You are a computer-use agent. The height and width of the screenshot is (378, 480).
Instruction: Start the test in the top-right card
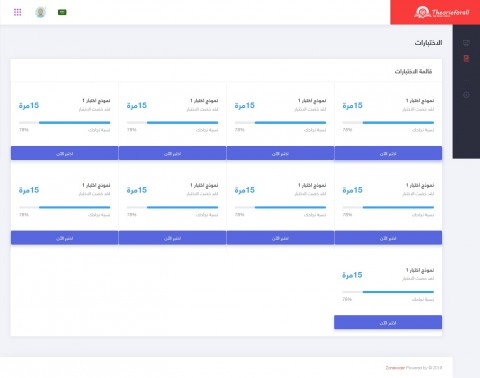coord(388,153)
